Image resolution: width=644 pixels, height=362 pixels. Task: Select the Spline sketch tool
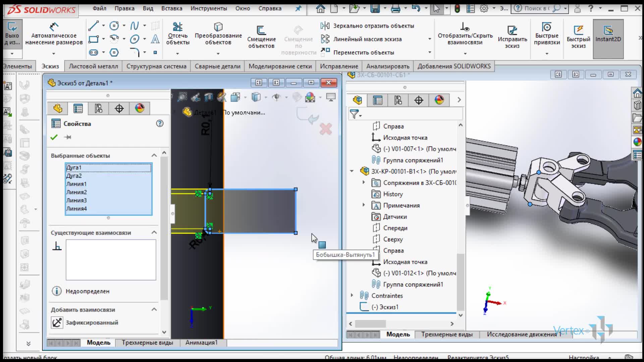pyautogui.click(x=135, y=26)
